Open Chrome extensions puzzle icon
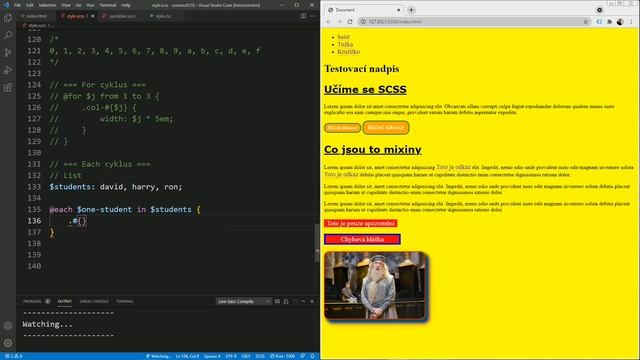 click(x=609, y=22)
